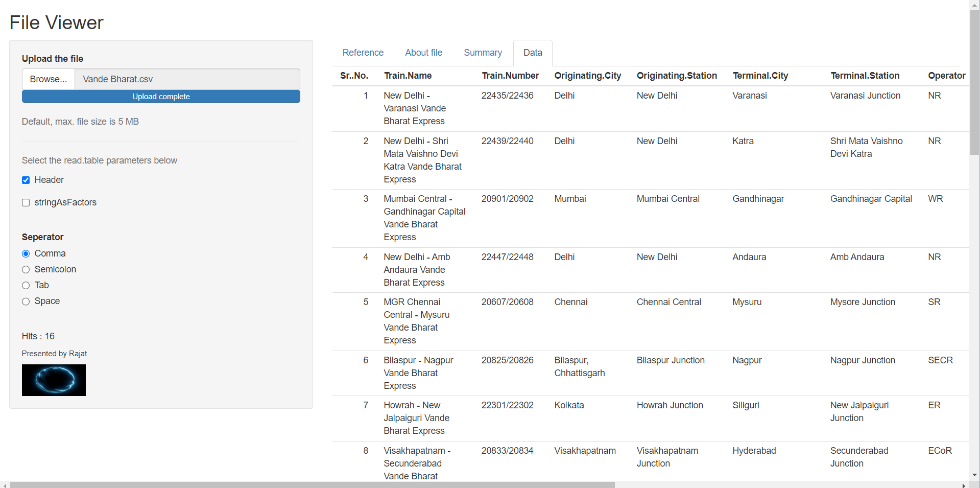The image size is (980, 488).
Task: Select the Comma separator option
Action: pyautogui.click(x=26, y=253)
